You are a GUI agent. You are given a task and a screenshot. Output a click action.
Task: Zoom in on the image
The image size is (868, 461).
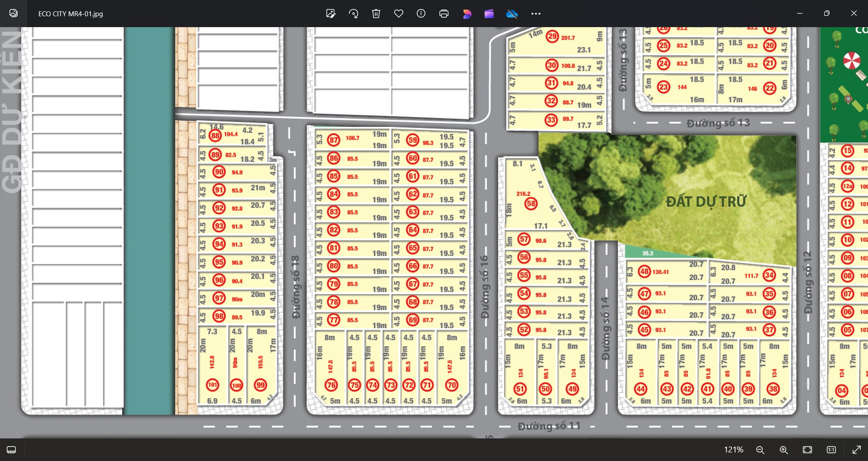(784, 450)
